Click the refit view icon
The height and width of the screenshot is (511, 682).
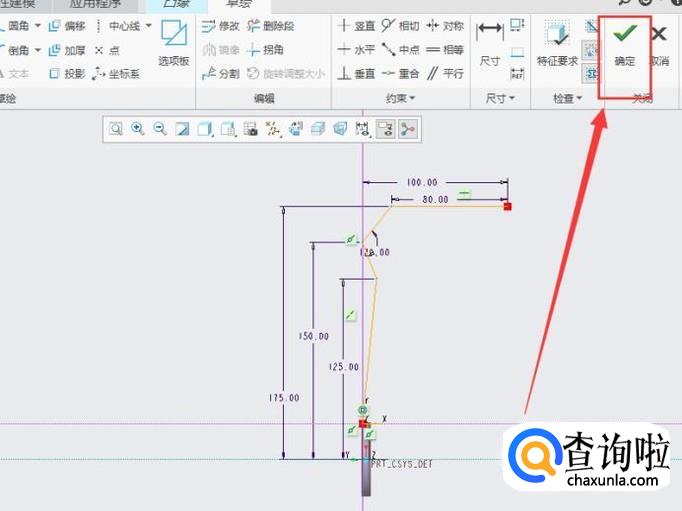coord(116,128)
